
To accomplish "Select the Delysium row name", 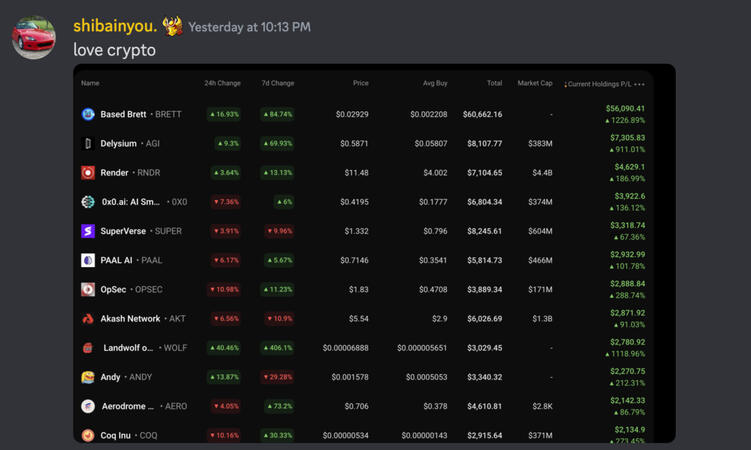I will 118,143.
